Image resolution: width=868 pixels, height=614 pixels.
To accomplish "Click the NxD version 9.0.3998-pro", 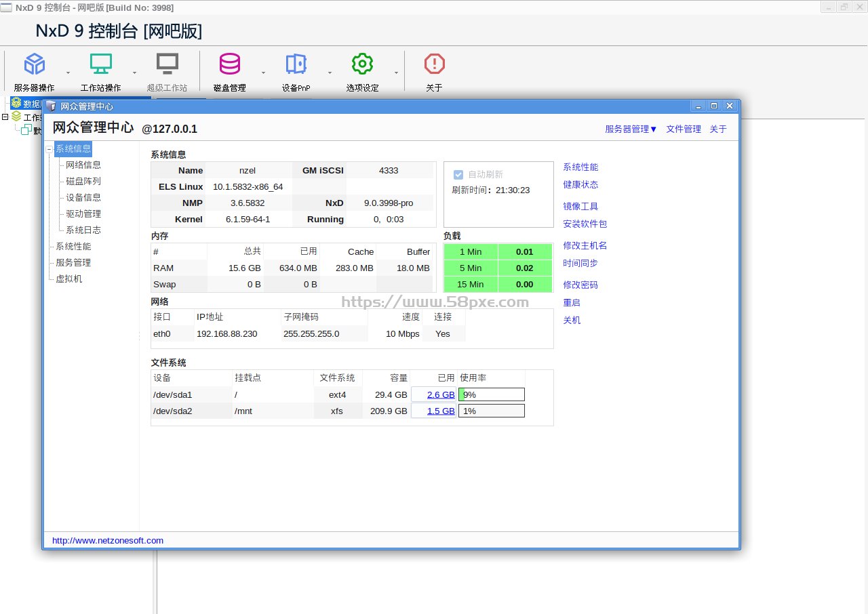I will (389, 203).
